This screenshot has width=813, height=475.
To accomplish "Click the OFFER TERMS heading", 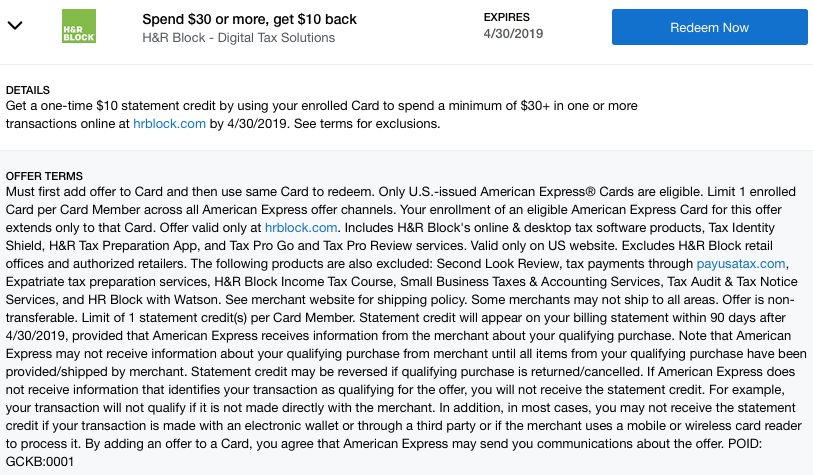I will pos(44,176).
